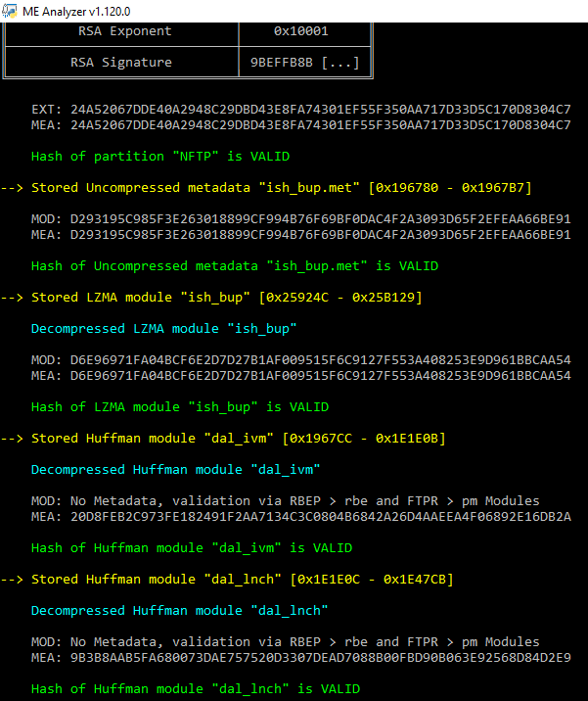Click the arrow before Stored LZMA module
Image resolution: width=588 pixels, height=701 pixels.
pyautogui.click(x=12, y=298)
